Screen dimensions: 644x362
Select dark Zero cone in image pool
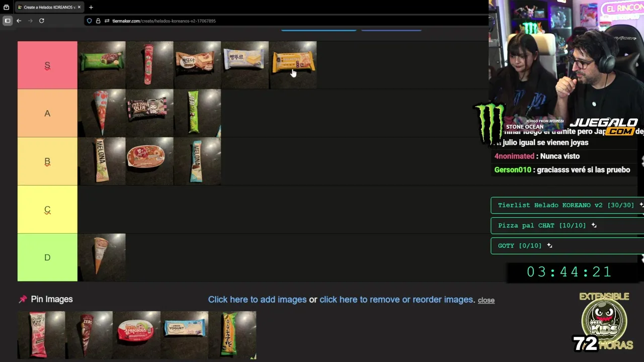pyautogui.click(x=89, y=335)
